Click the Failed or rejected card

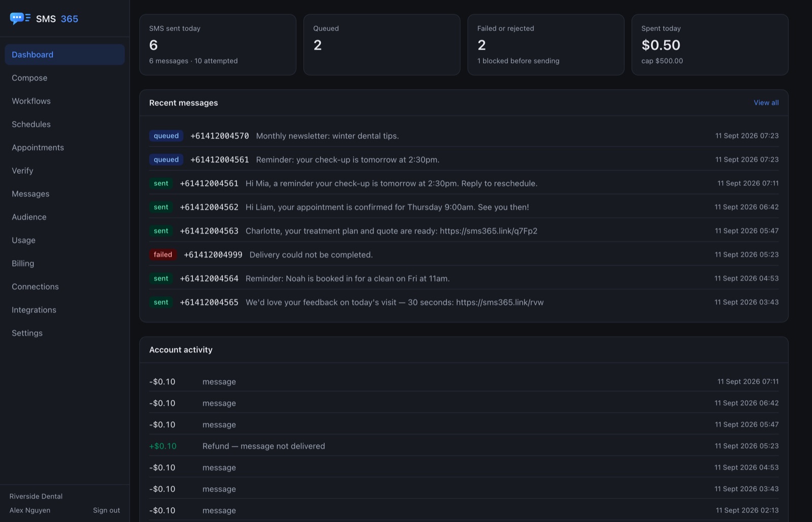coord(546,45)
